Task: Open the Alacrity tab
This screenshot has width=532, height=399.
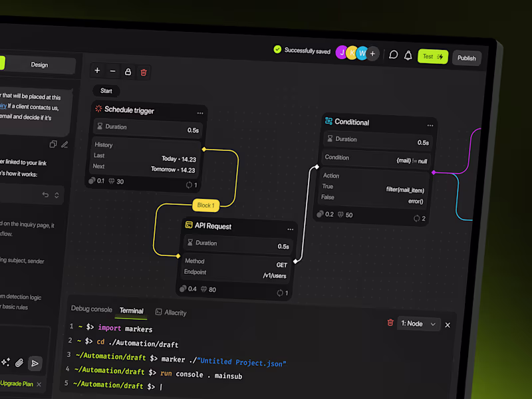Action: coord(171,312)
